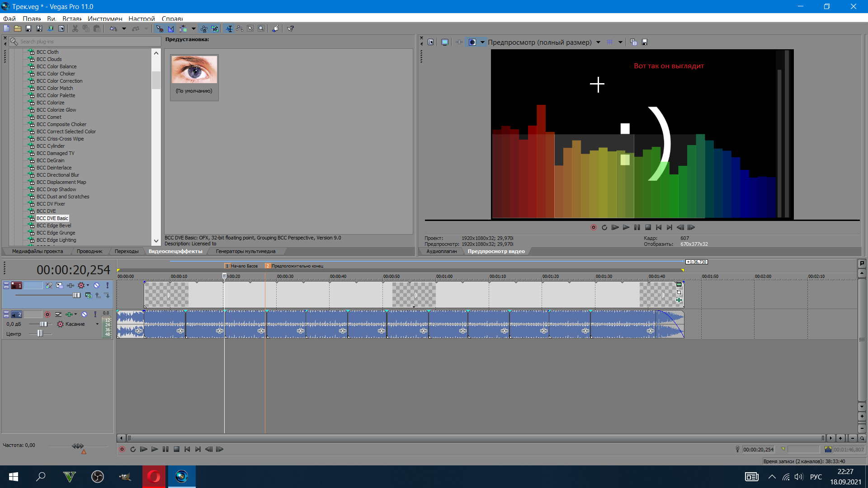This screenshot has height=488, width=868.
Task: Open preview Project Video Properties icon
Action: [431, 42]
